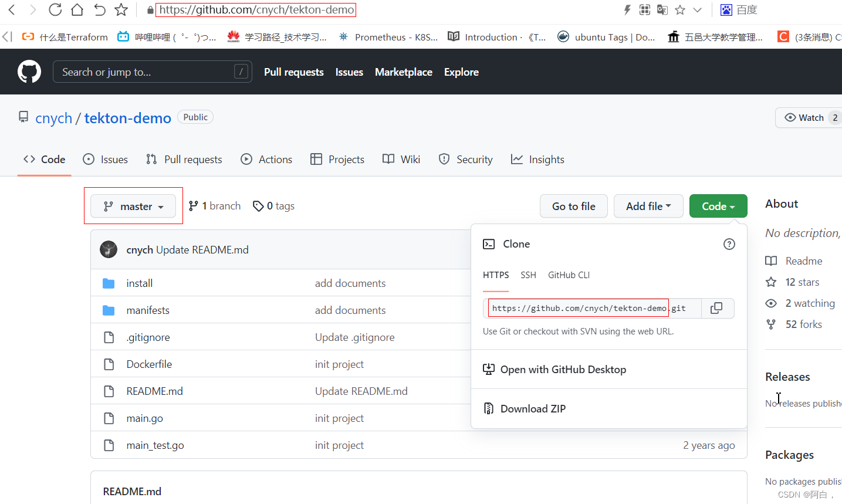
Task: Click the cnych commit author avatar
Action: coord(109,249)
